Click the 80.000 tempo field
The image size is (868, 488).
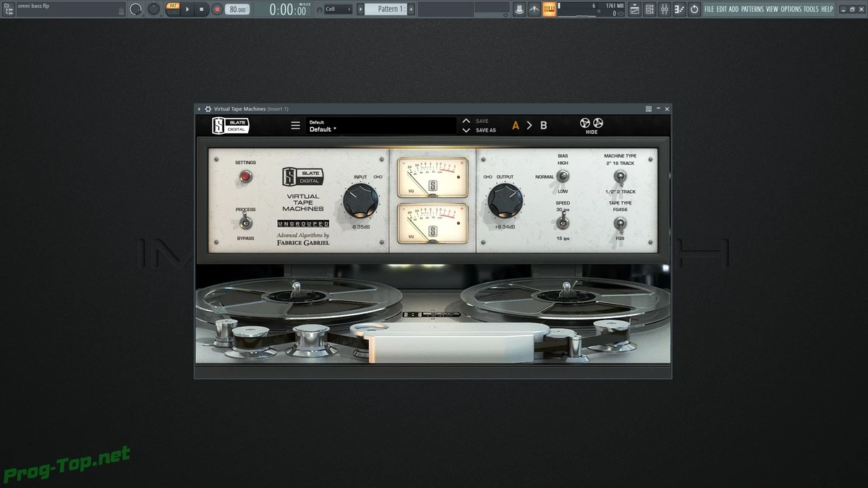point(237,9)
